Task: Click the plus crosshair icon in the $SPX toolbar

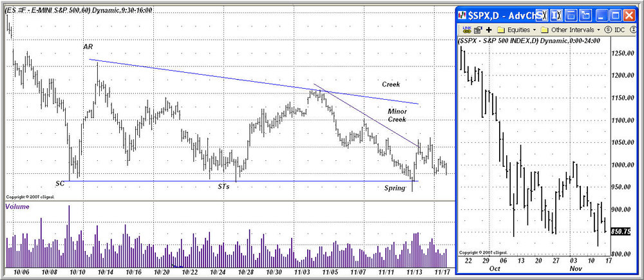Action: coord(489,30)
